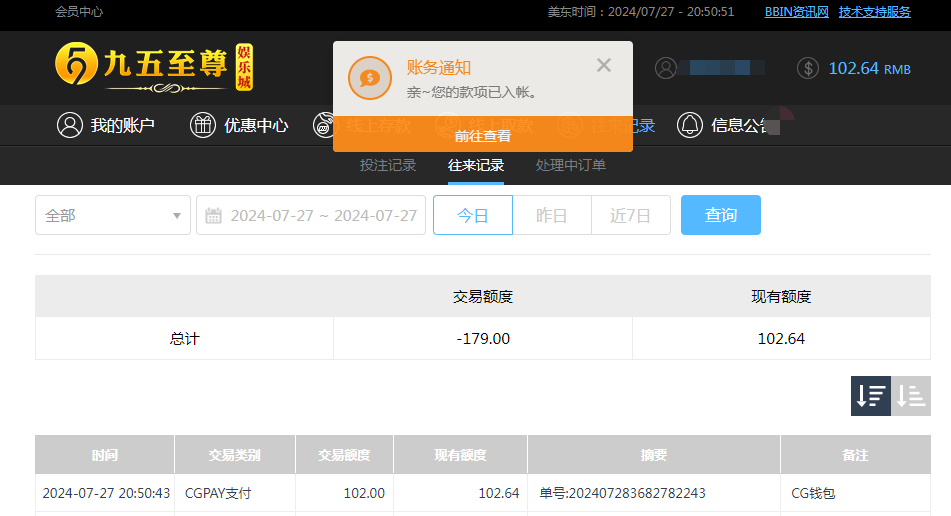The width and height of the screenshot is (951, 516).
Task: Click the orange notification coin icon
Action: [369, 78]
